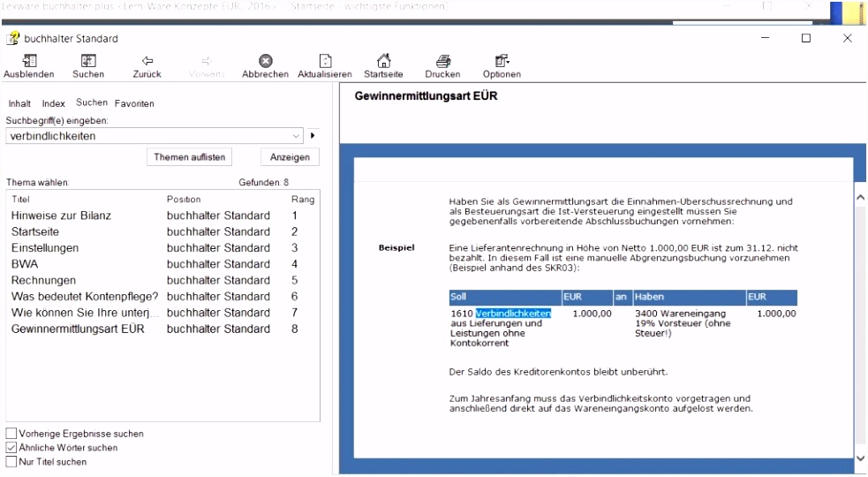Screen dimensions: 868x477
Task: Select the Startseite search result row
Action: click(x=162, y=231)
